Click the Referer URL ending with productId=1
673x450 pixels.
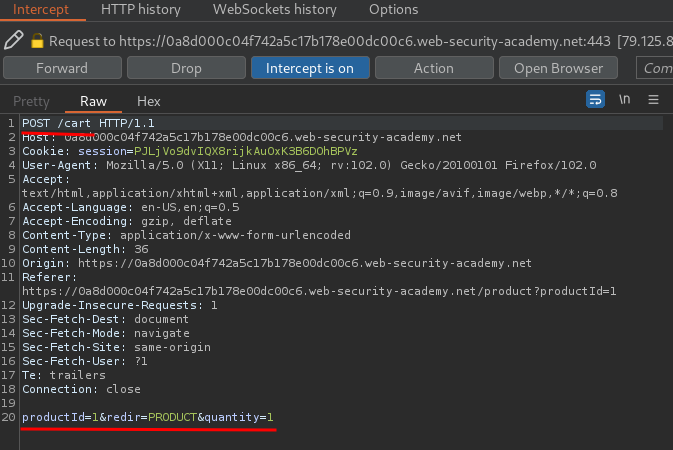[319, 291]
